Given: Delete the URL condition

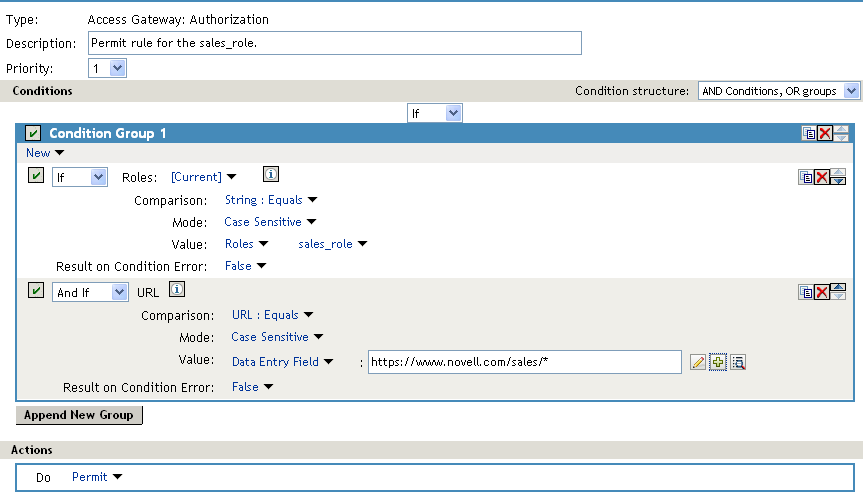Looking at the screenshot, I should (x=822, y=292).
